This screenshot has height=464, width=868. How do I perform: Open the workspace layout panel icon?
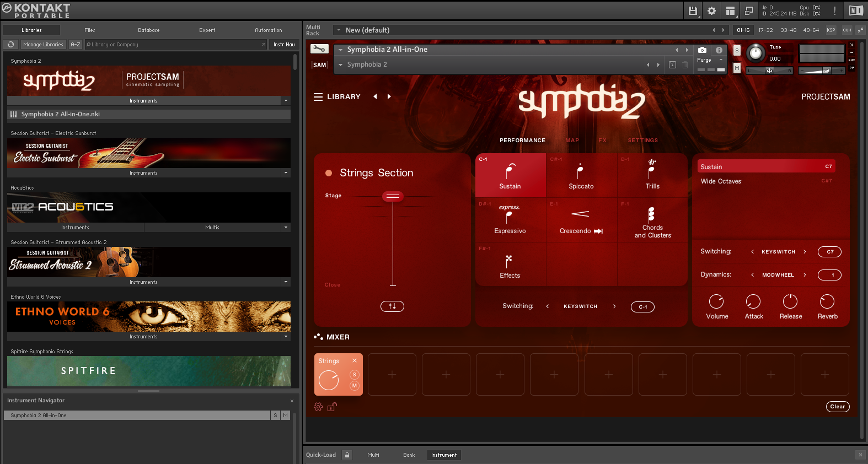point(730,10)
